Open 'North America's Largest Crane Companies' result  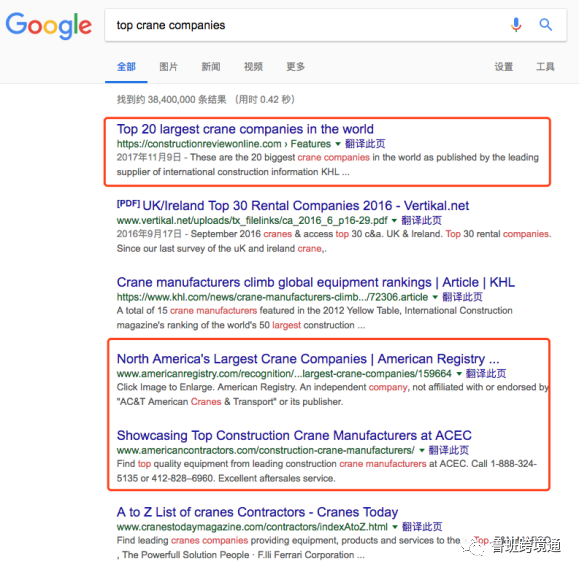coord(308,359)
